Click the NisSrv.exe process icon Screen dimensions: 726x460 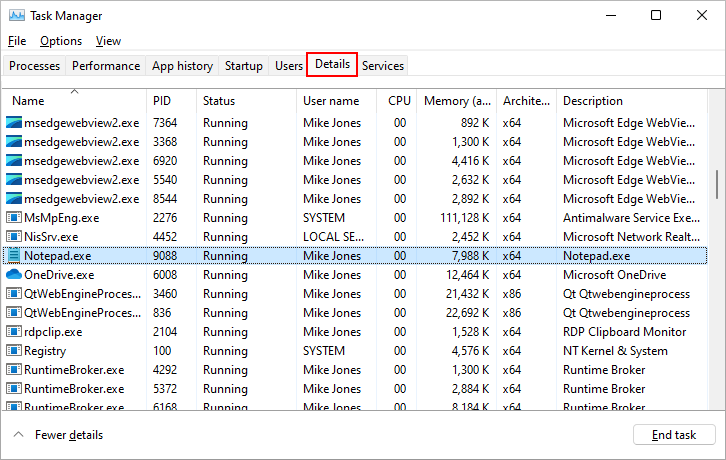tap(14, 237)
